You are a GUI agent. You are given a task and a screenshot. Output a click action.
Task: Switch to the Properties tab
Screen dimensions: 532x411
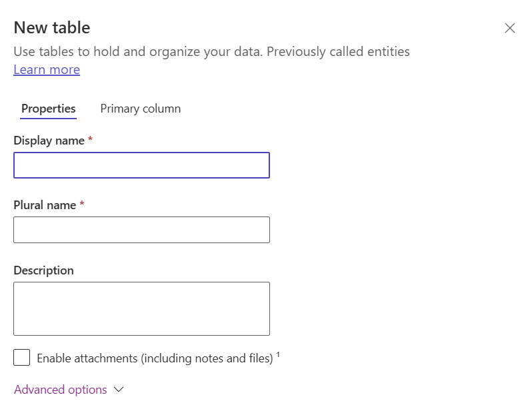[49, 109]
